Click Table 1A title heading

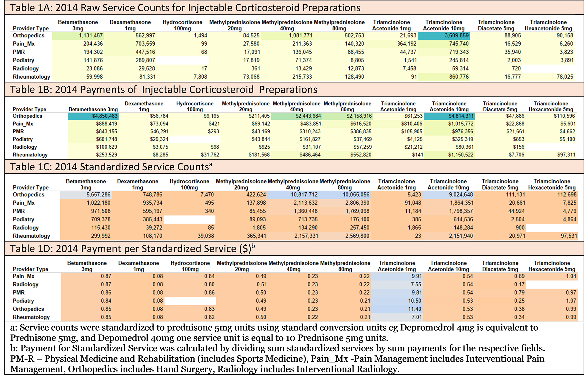tap(185, 8)
